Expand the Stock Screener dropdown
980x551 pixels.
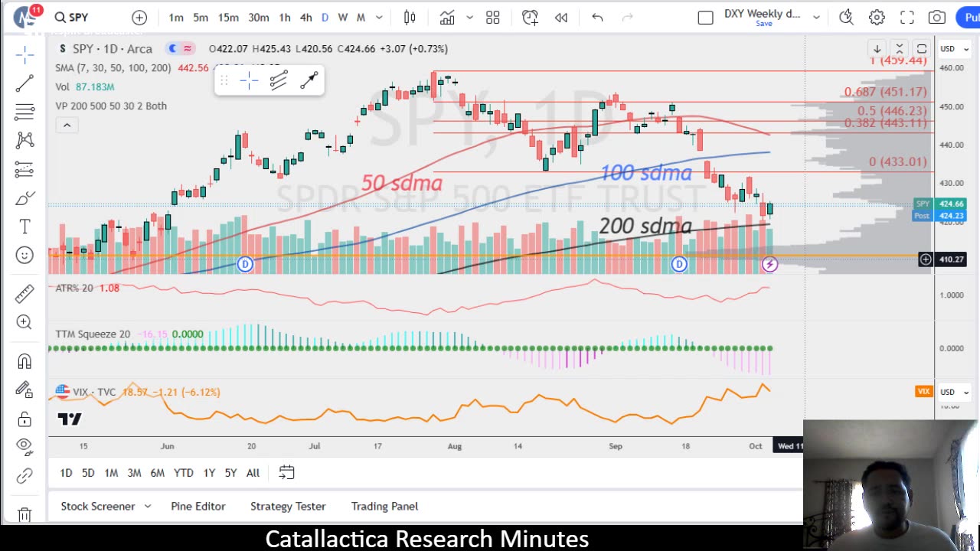pos(148,506)
